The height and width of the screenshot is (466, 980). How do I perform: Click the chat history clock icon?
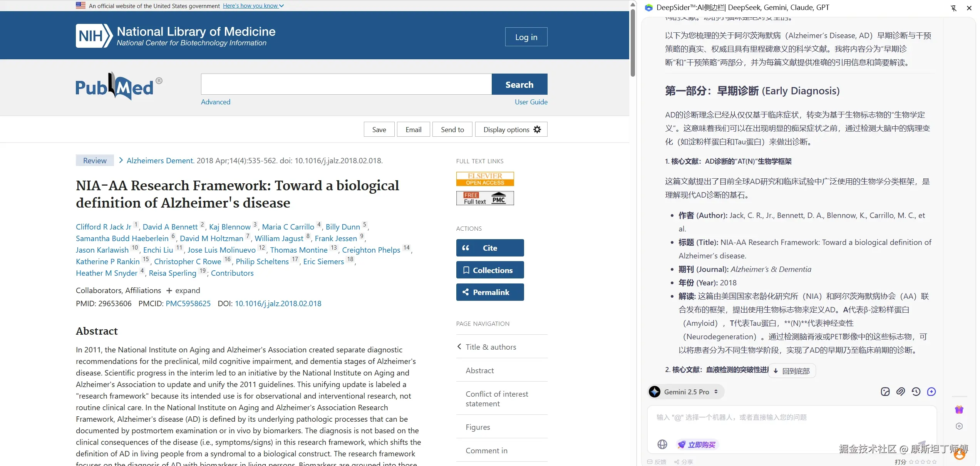pos(916,392)
